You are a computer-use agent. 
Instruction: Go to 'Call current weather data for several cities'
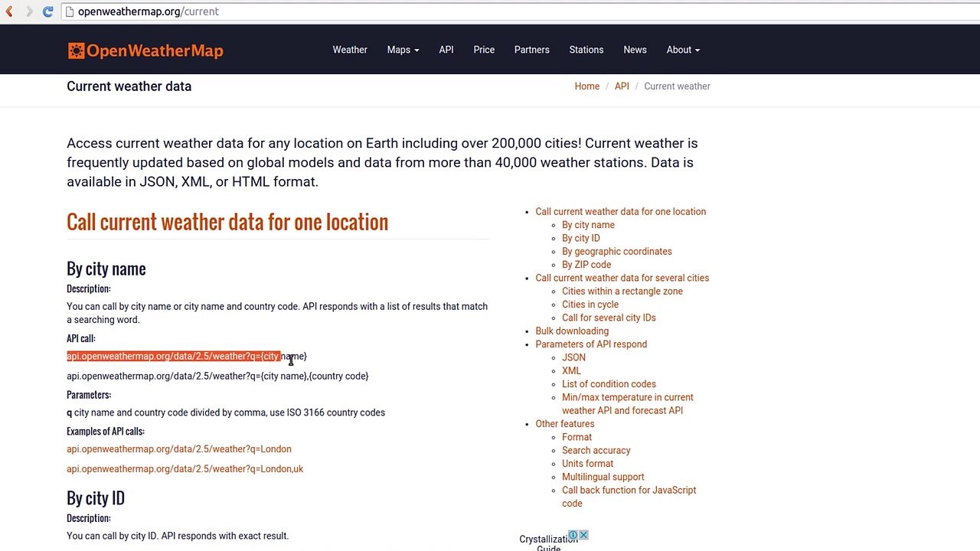click(x=622, y=278)
